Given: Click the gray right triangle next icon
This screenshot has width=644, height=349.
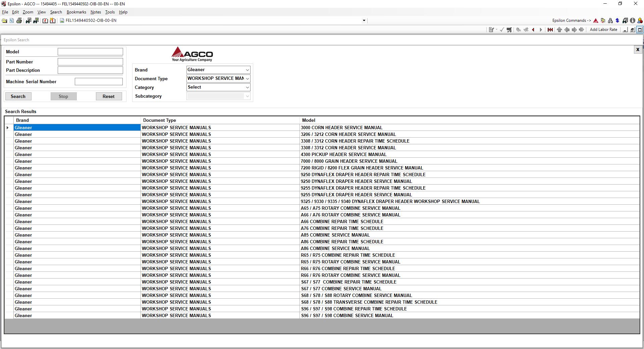Looking at the screenshot, I should pyautogui.click(x=541, y=30).
